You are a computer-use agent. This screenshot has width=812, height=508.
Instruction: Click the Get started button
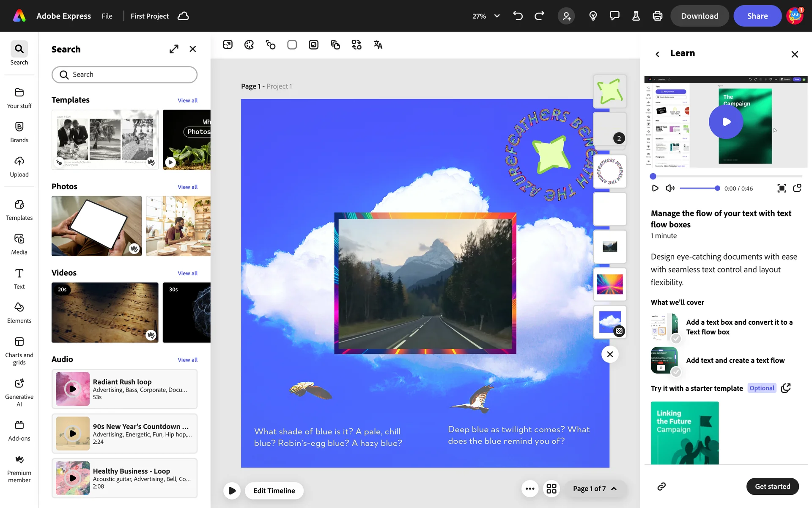coord(772,486)
